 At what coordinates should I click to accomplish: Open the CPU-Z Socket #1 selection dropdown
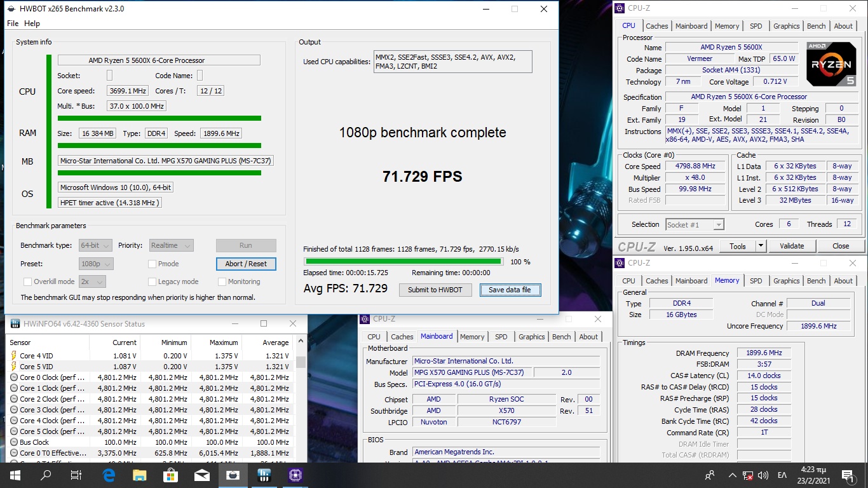click(695, 224)
